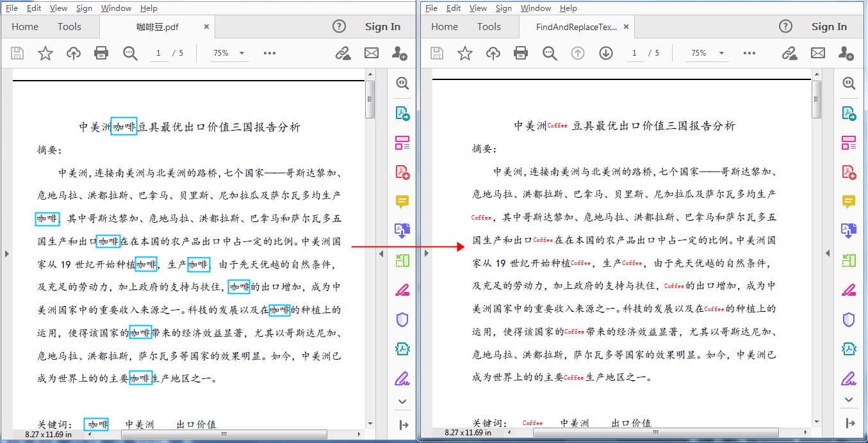The width and height of the screenshot is (868, 443).
Task: Expand the navigation pane in the right window
Action: pyautogui.click(x=426, y=254)
